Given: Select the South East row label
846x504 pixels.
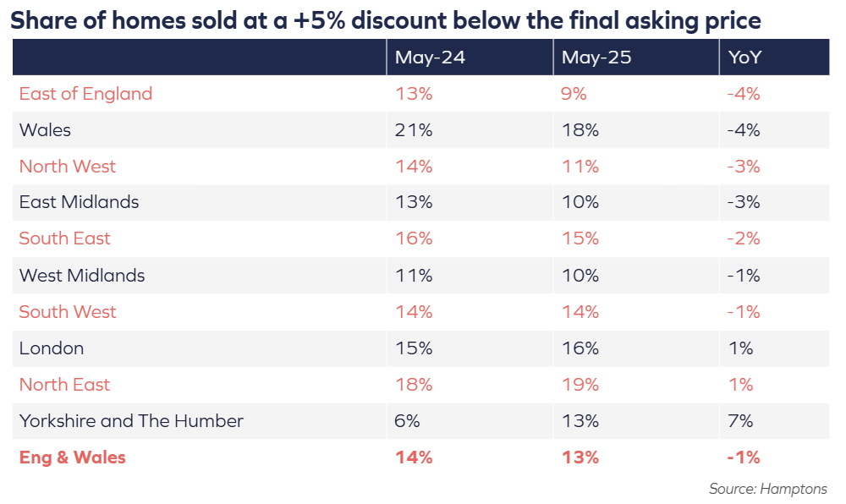Looking at the screenshot, I should point(65,238).
